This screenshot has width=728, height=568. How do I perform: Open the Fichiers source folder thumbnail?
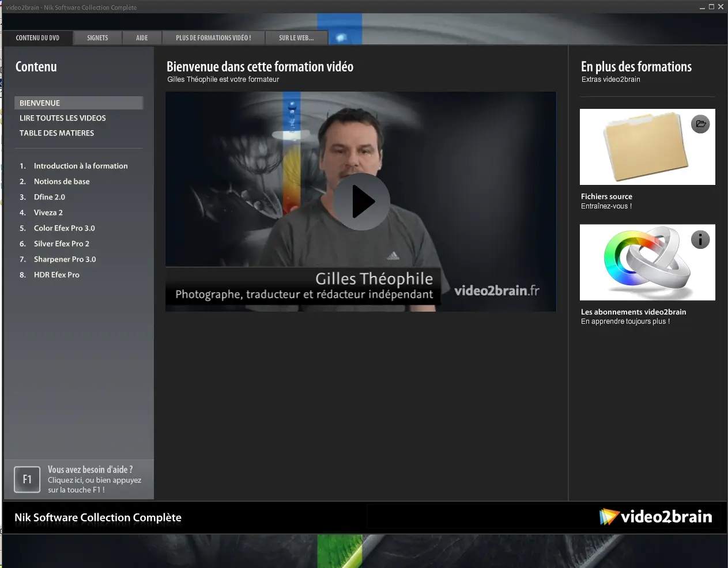[x=647, y=147]
